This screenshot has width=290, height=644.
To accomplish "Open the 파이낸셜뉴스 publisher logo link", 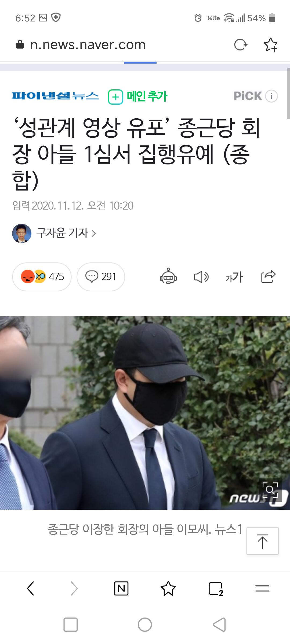I will pos(55,96).
